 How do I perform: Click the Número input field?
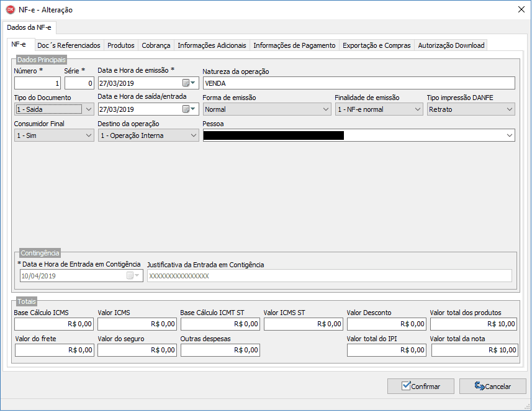[37, 83]
